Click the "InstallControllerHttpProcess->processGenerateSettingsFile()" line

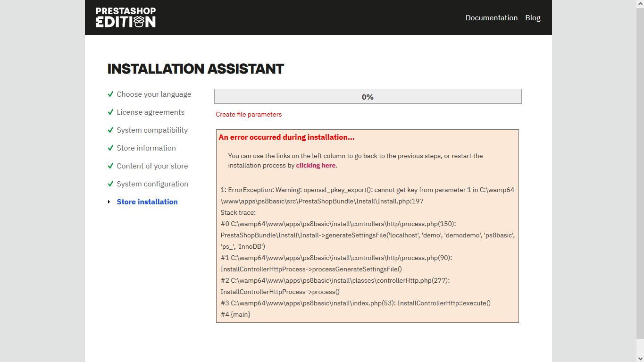click(311, 269)
